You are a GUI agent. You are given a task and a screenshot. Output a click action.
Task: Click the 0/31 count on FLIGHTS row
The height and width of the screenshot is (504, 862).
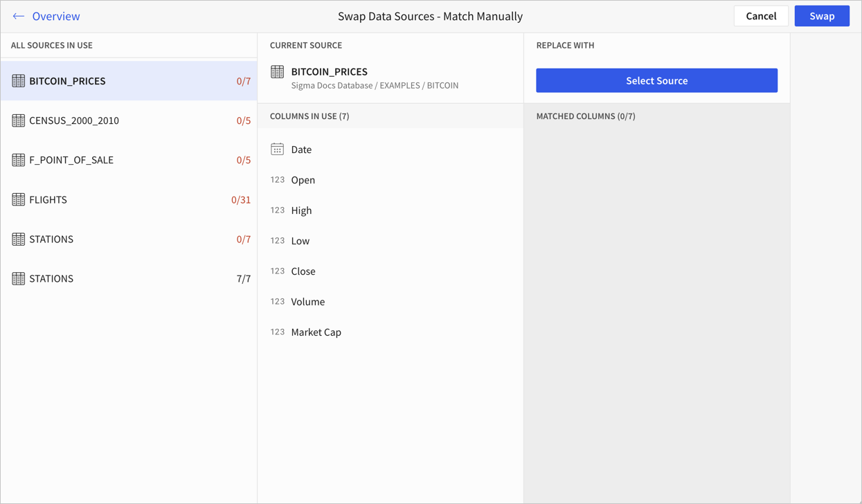(241, 199)
